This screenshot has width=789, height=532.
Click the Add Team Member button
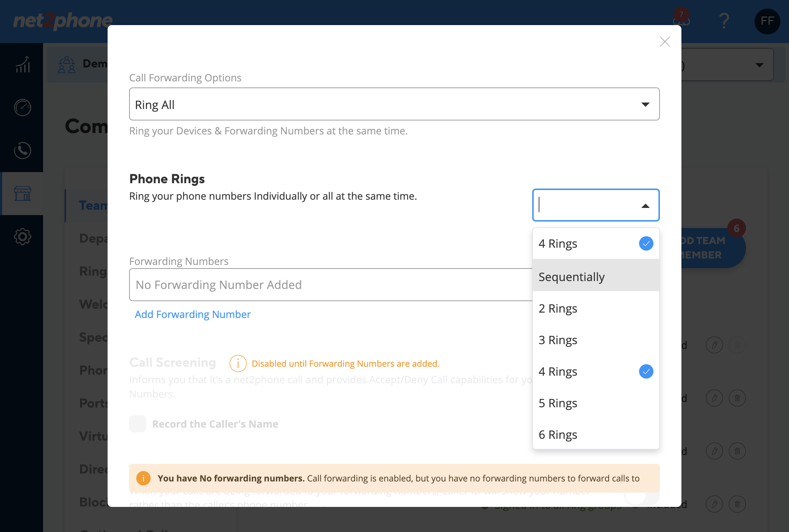713,248
